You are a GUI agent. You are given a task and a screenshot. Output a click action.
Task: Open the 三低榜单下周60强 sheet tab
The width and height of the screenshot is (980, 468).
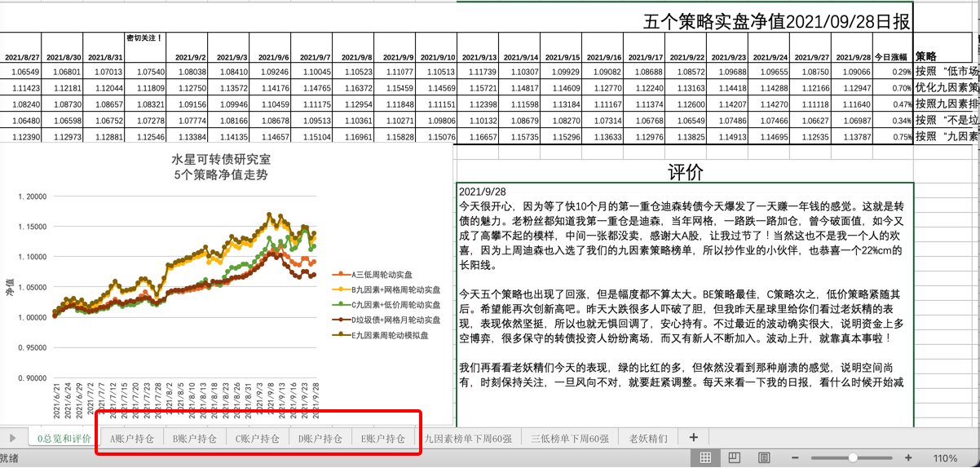pyautogui.click(x=570, y=439)
